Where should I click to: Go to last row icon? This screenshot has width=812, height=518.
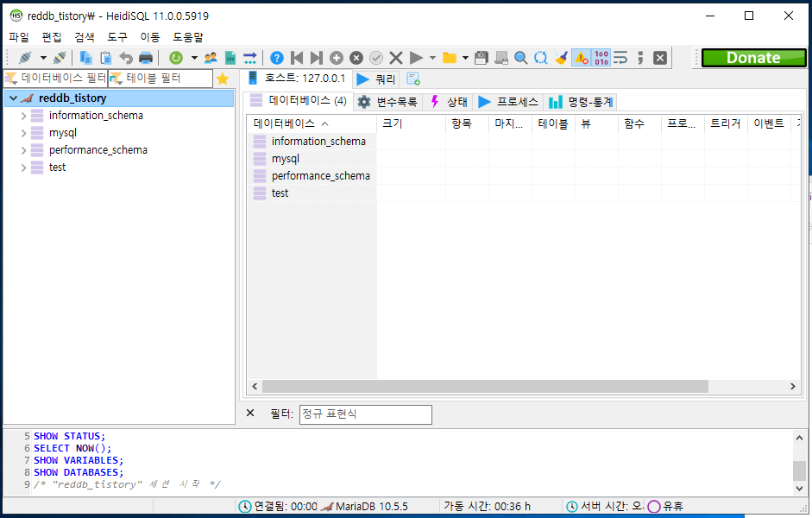pyautogui.click(x=317, y=58)
